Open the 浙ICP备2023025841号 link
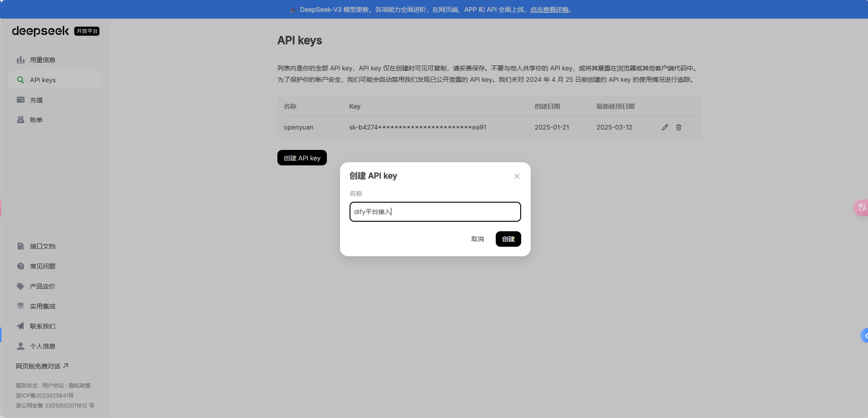The width and height of the screenshot is (868, 418). click(44, 396)
